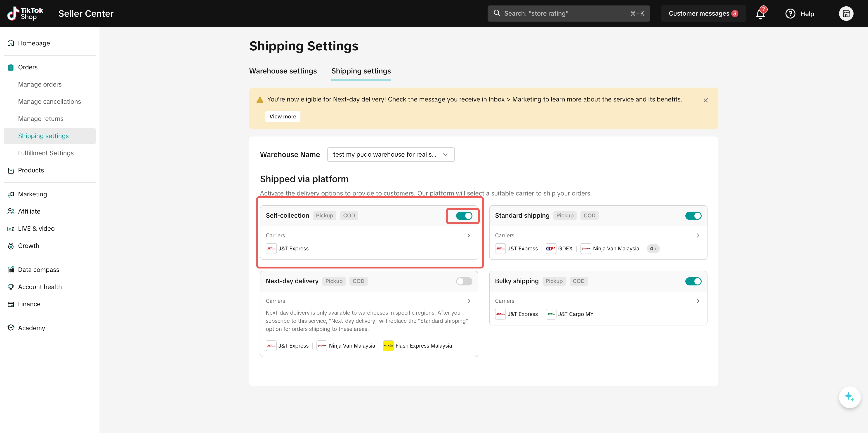The width and height of the screenshot is (868, 433).
Task: Click the Products bag icon
Action: click(11, 170)
